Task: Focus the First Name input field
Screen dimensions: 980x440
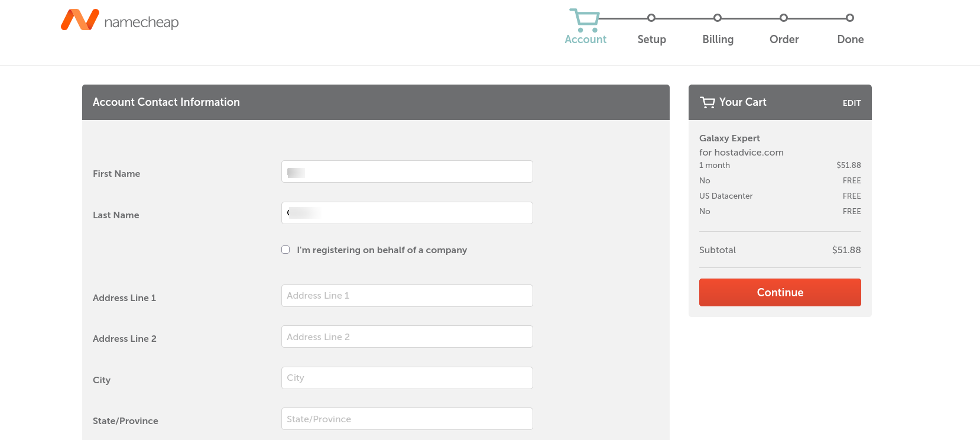Action: click(x=407, y=172)
